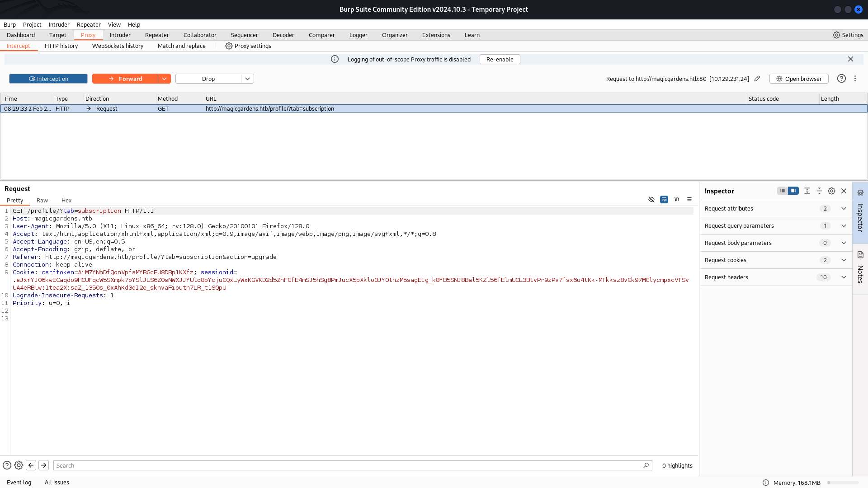Screen dimensions: 868x488
Task: Expand Request body parameters section
Action: point(776,243)
